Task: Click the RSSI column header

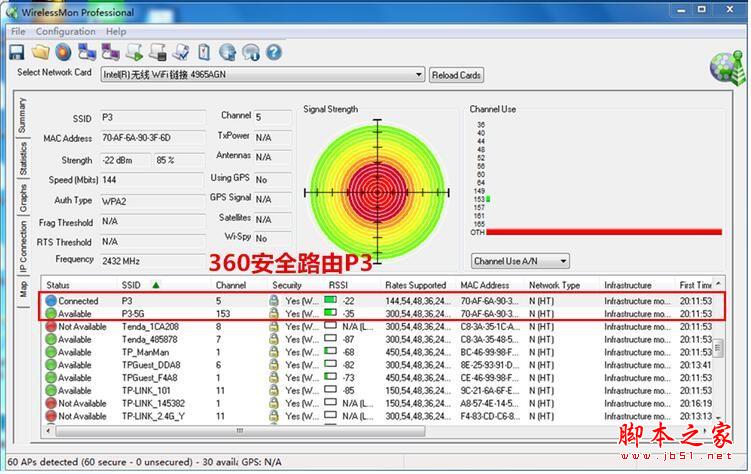Action: (x=338, y=285)
